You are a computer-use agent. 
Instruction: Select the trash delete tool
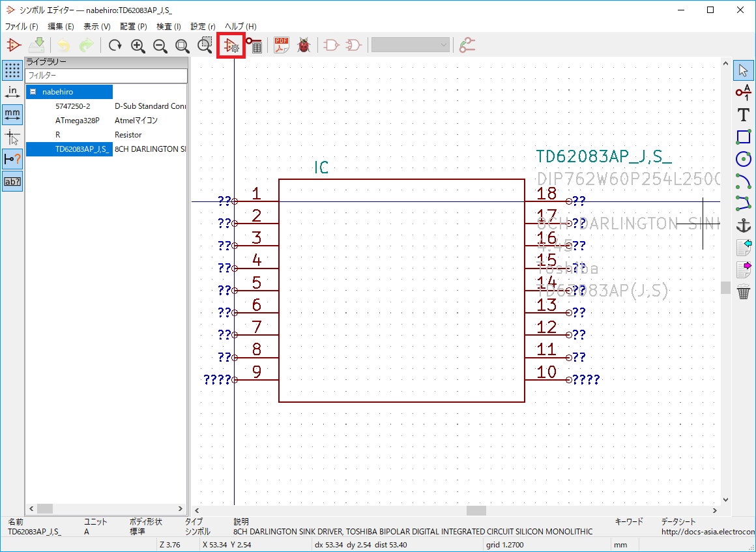(x=744, y=292)
